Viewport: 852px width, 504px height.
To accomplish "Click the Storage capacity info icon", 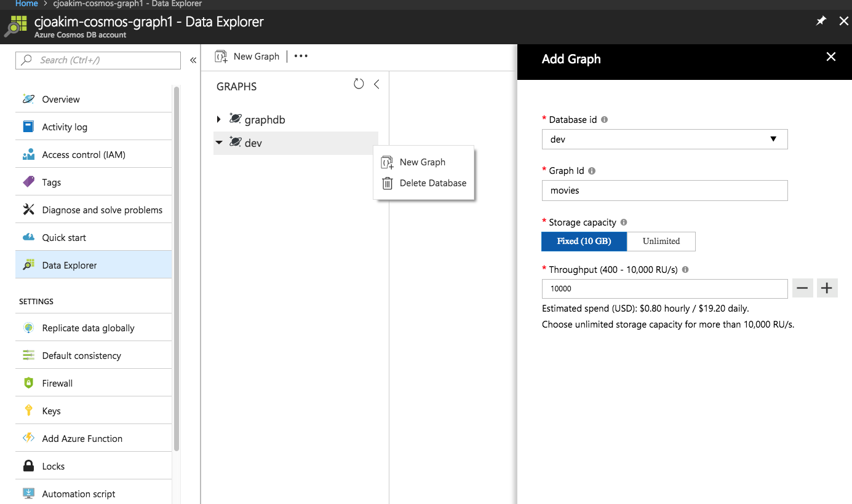I will tap(624, 222).
